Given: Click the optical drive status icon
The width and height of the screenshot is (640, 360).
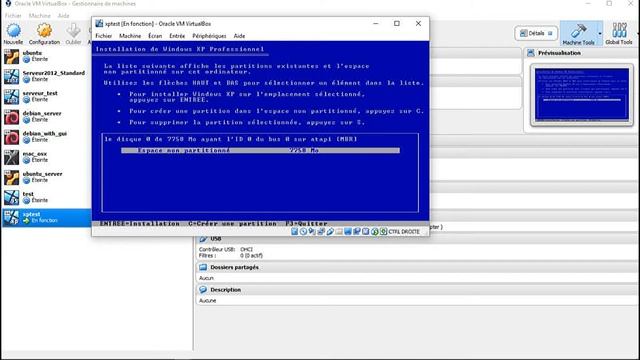Looking at the screenshot, I should [x=303, y=231].
